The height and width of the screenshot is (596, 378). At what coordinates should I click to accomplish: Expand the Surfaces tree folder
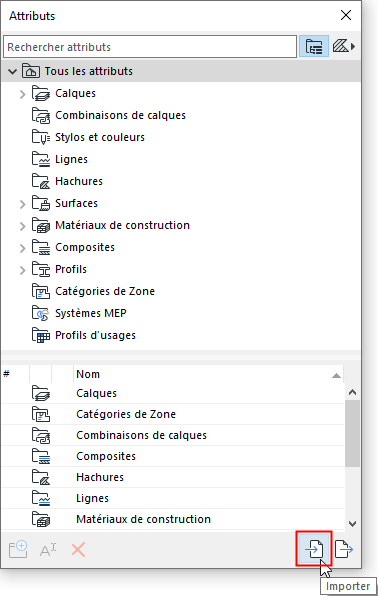(x=22, y=203)
